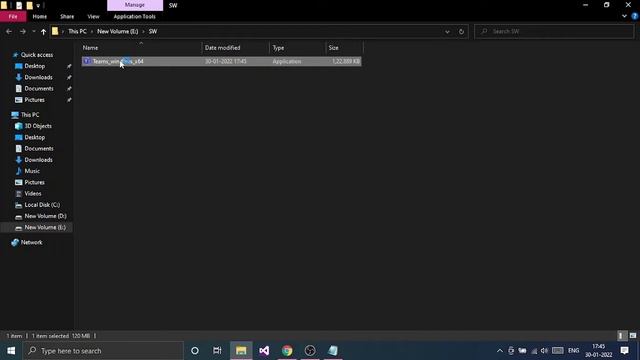This screenshot has height=360, width=640.
Task: Switch the ENG input language
Action: [573, 351]
